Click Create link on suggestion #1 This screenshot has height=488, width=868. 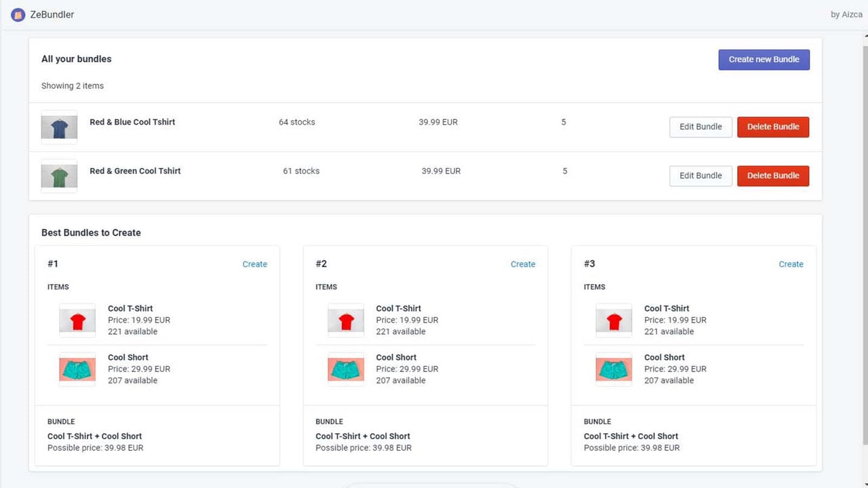click(x=255, y=264)
